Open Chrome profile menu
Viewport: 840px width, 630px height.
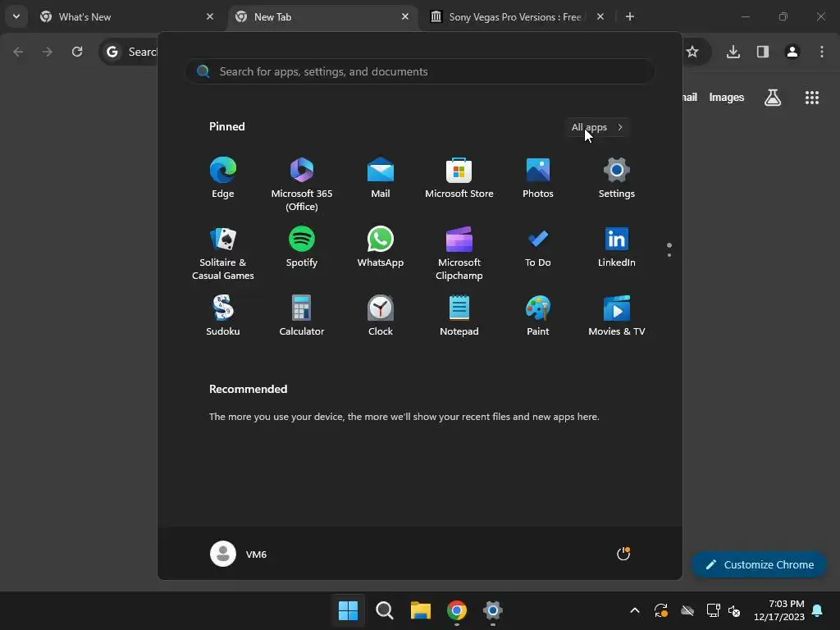point(792,52)
